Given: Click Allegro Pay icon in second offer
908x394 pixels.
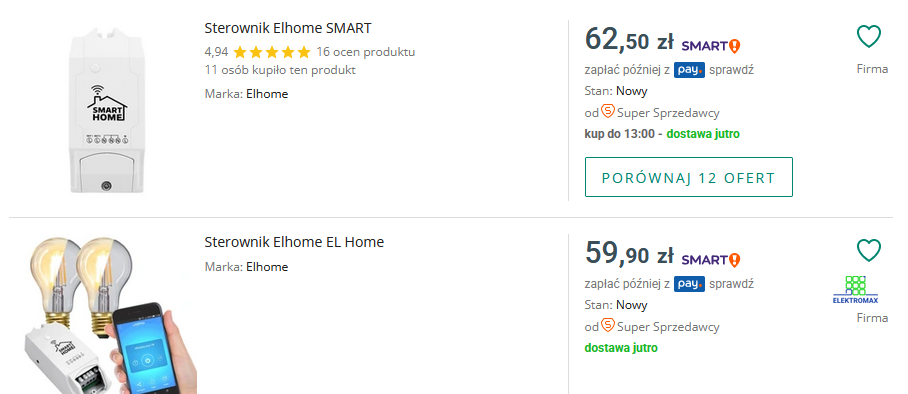Looking at the screenshot, I should coord(690,284).
